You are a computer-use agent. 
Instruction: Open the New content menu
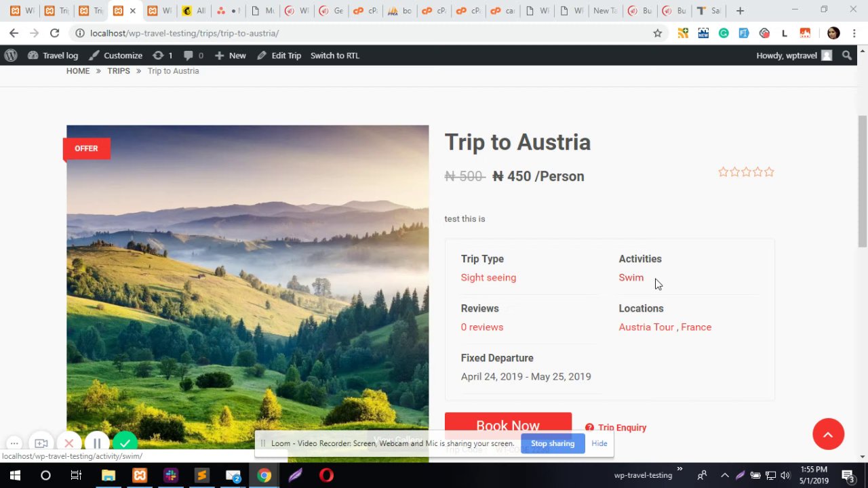[230, 56]
